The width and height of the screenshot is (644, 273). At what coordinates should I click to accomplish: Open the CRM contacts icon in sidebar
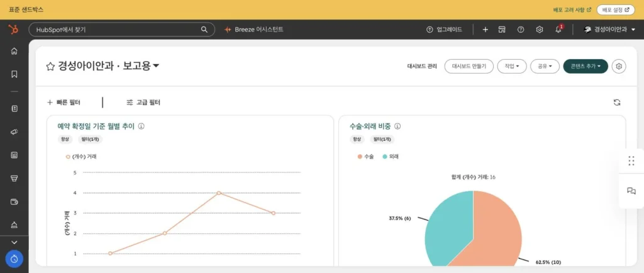(x=14, y=108)
